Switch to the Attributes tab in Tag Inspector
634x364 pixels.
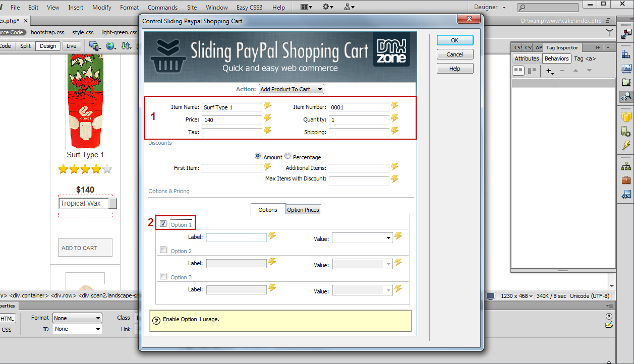[527, 58]
